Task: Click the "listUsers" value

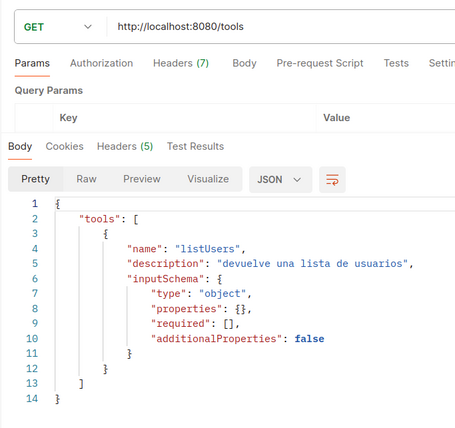Action: click(207, 249)
